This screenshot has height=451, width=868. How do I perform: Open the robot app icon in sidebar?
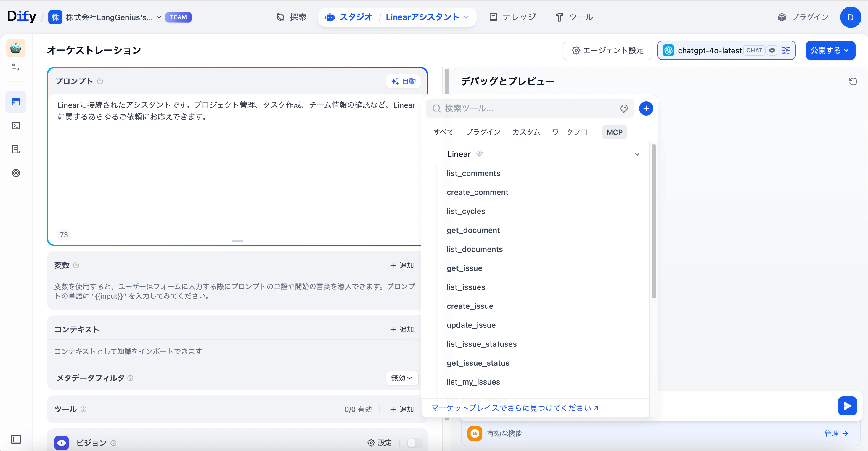point(16,48)
